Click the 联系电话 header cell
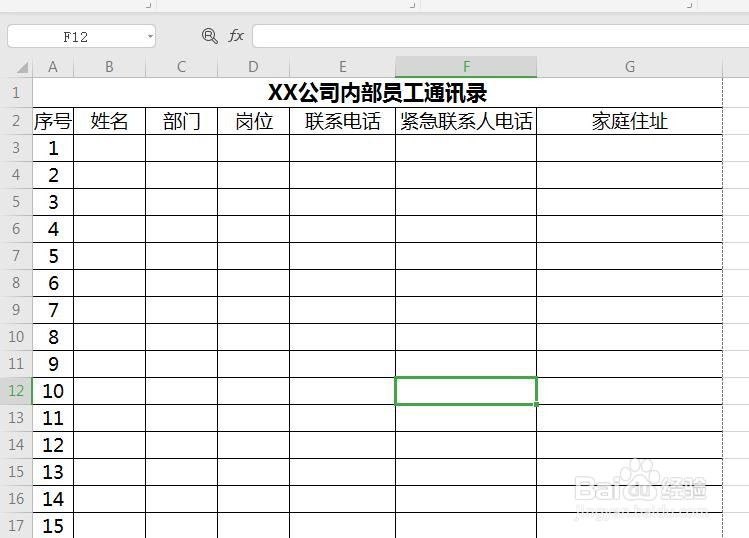This screenshot has height=538, width=749. pyautogui.click(x=342, y=121)
